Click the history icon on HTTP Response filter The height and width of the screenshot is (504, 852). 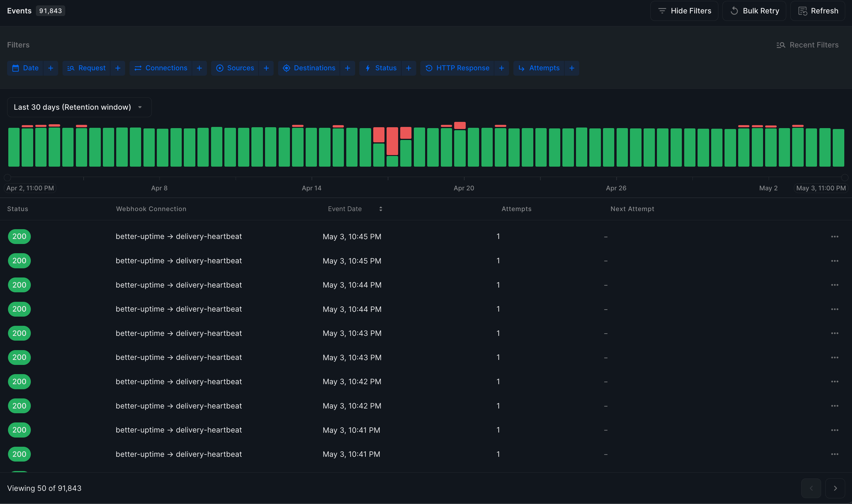[429, 68]
